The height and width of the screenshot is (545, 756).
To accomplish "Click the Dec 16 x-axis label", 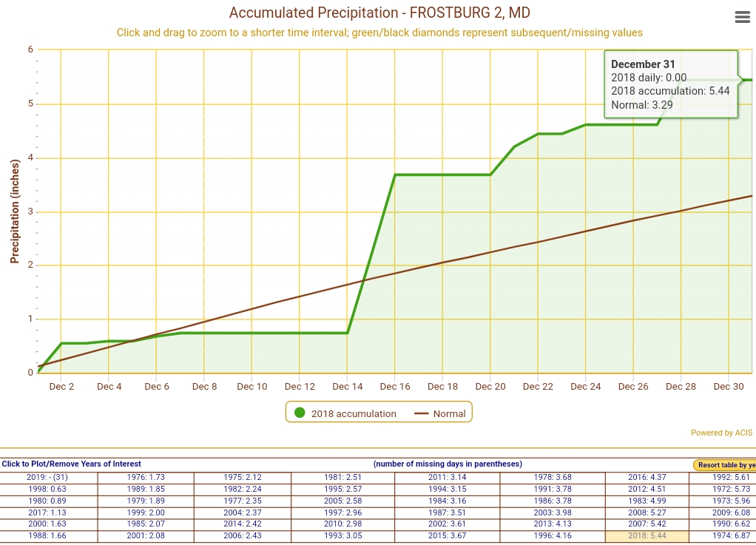I will 395,386.
